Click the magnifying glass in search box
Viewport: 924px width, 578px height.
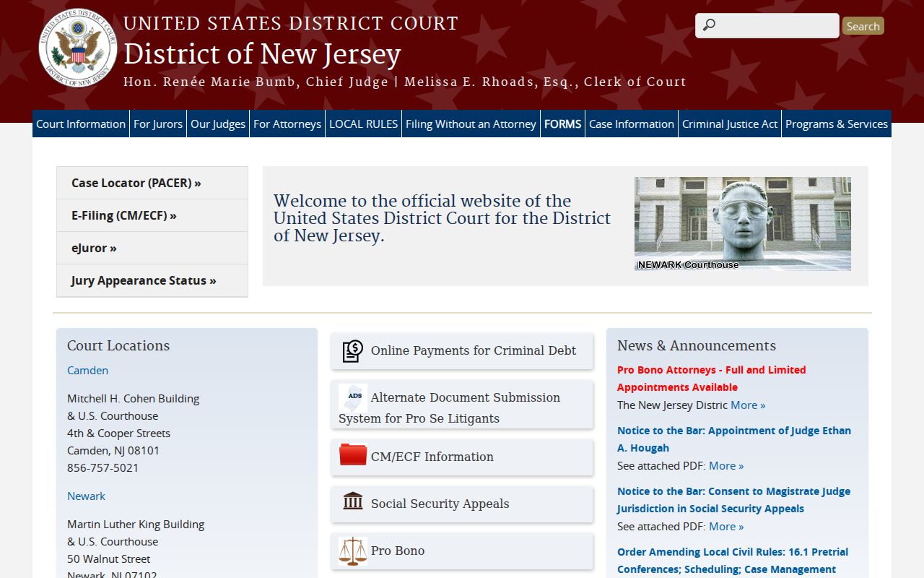709,25
